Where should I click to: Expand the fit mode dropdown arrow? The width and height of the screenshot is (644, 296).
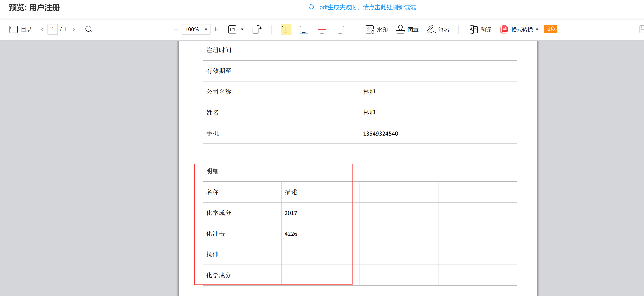click(242, 29)
